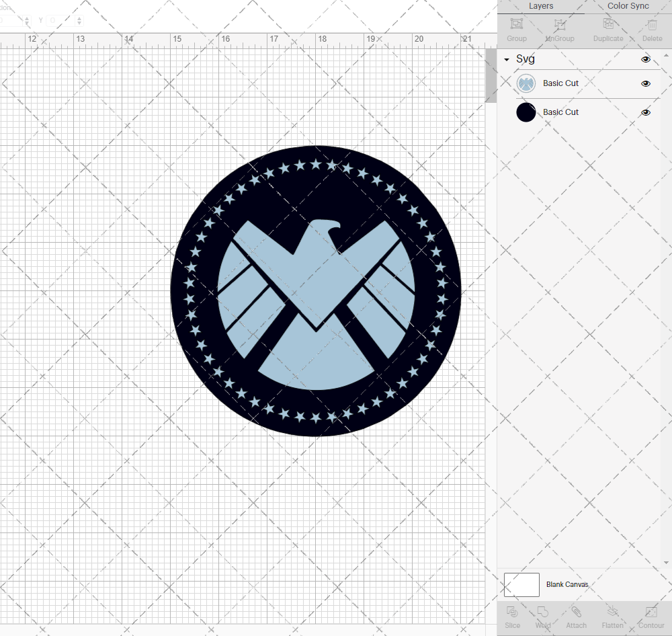The width and height of the screenshot is (672, 636).
Task: Toggle visibility of the black circle Basic Cut layer
Action: pos(645,112)
